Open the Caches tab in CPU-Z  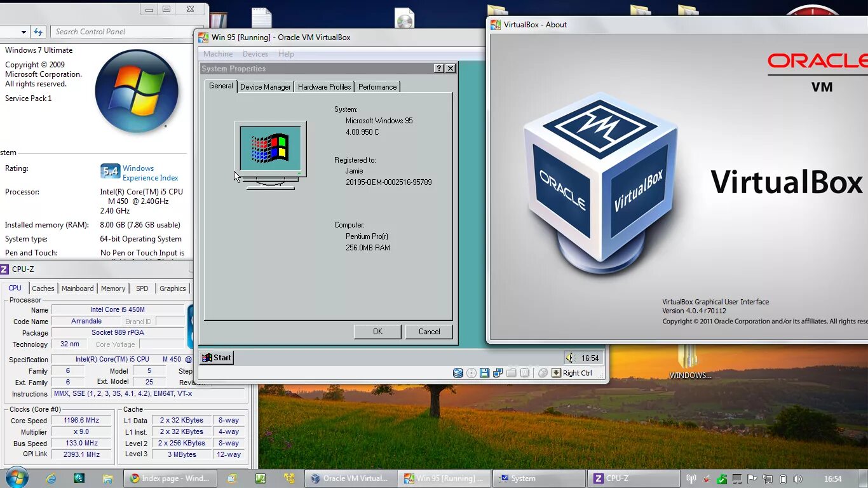pyautogui.click(x=43, y=288)
